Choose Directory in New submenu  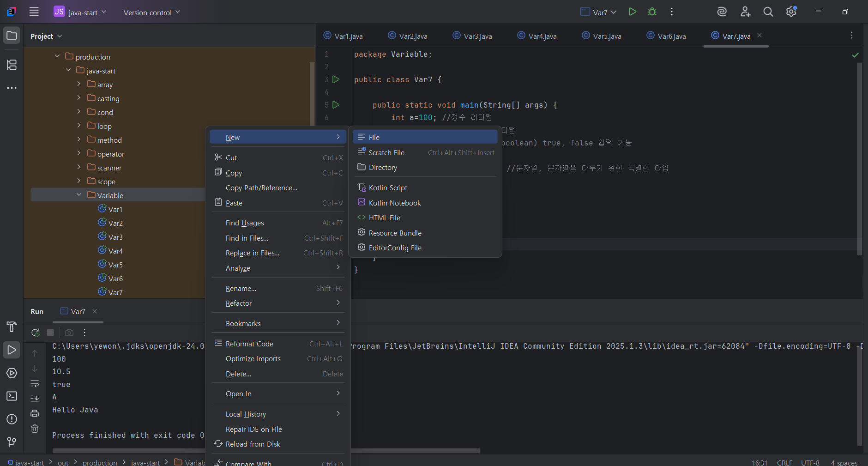[x=425, y=167]
